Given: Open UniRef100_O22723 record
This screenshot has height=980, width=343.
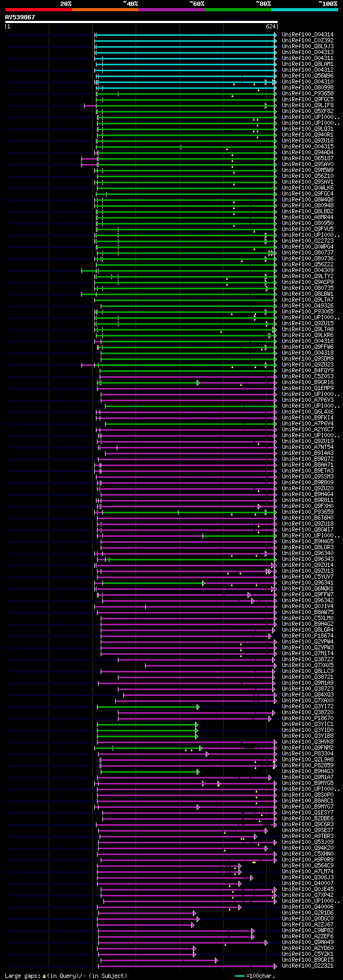Looking at the screenshot, I should click(308, 241).
